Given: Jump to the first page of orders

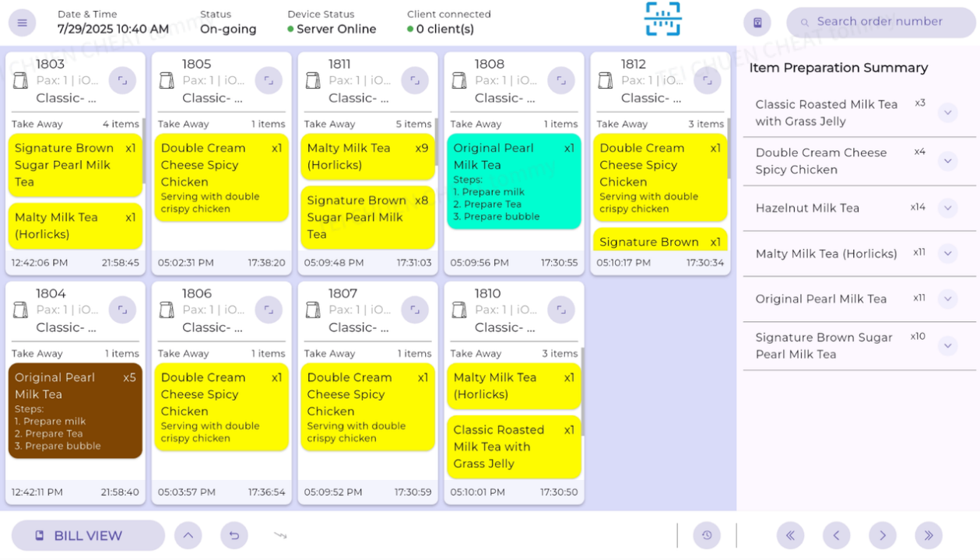Looking at the screenshot, I should pos(790,535).
